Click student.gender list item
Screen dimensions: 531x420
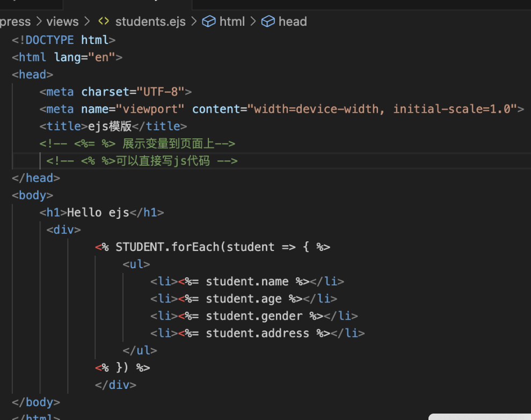point(254,316)
